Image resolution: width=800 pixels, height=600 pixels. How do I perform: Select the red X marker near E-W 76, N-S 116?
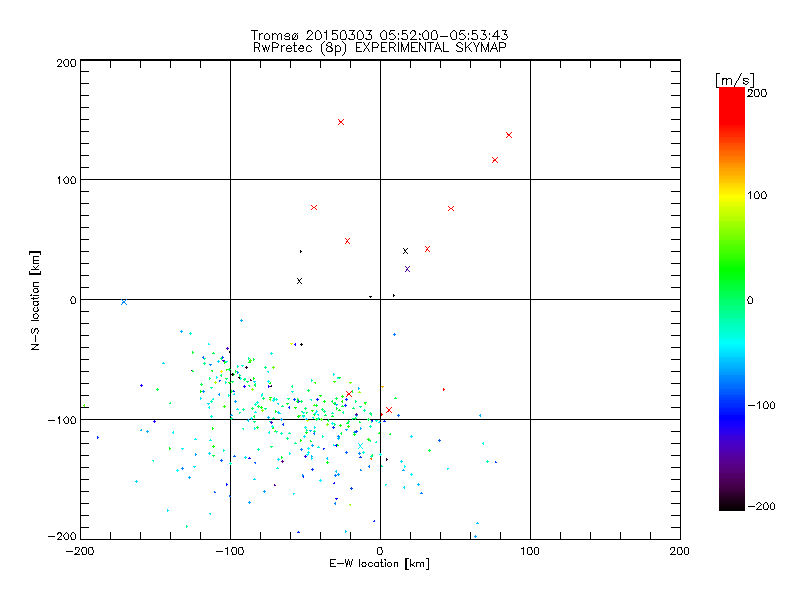(495, 160)
